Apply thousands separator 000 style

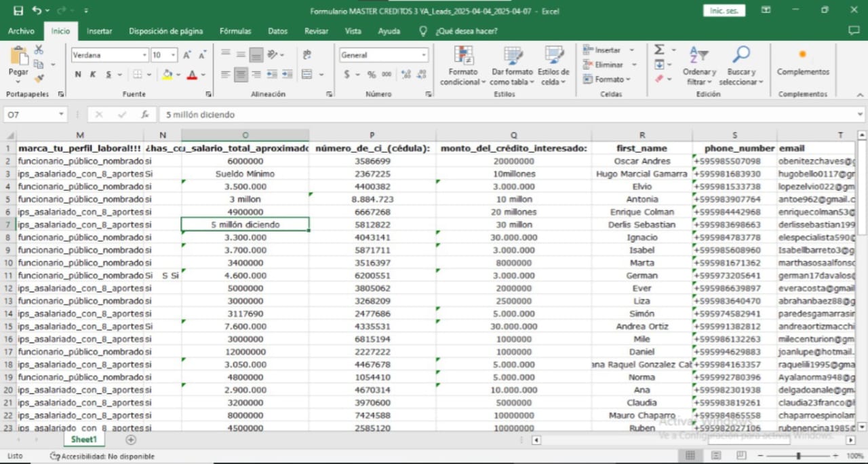pos(387,75)
